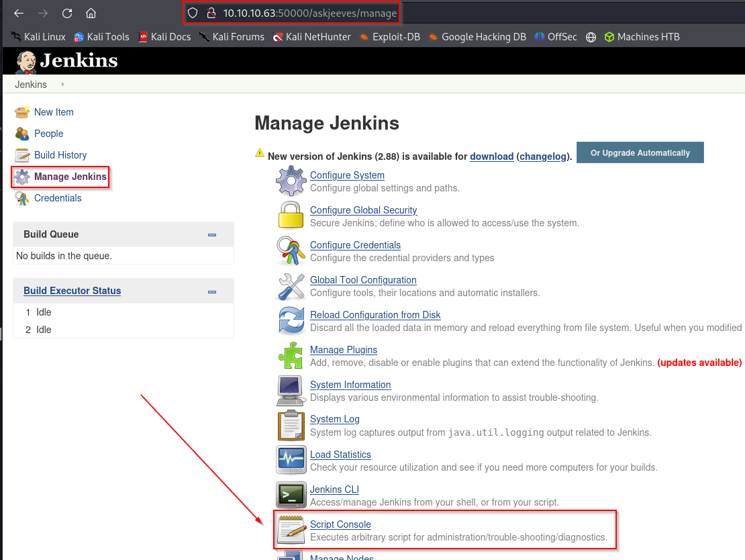
Task: Click the '(updates available)' red text
Action: point(699,362)
